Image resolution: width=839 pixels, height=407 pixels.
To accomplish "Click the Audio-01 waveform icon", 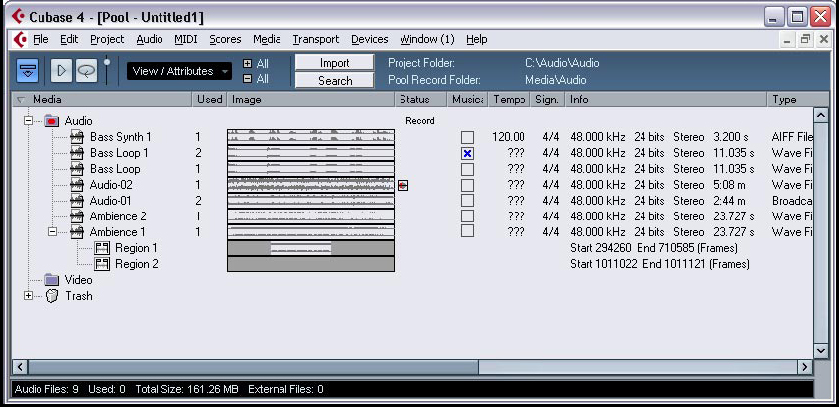I will click(x=77, y=201).
